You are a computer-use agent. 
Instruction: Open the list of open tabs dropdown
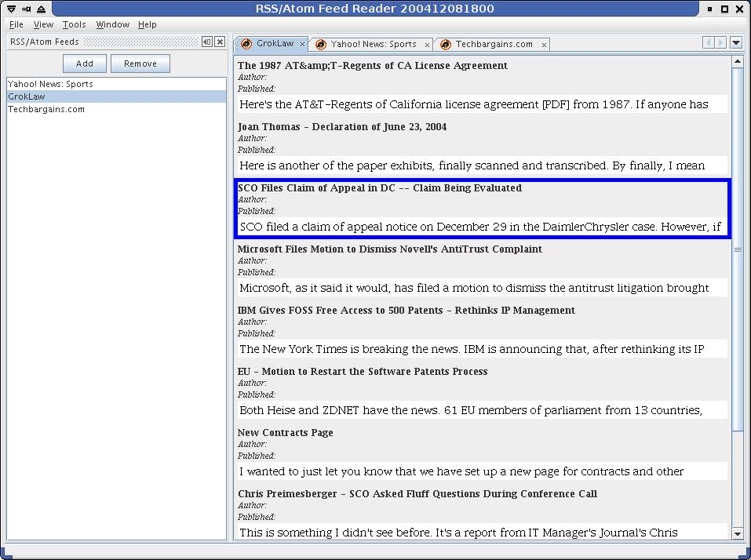pyautogui.click(x=736, y=42)
